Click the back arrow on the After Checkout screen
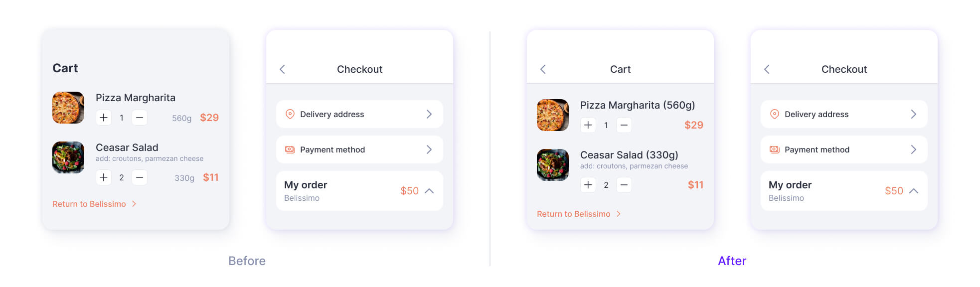Image resolution: width=980 pixels, height=287 pixels. 767,69
